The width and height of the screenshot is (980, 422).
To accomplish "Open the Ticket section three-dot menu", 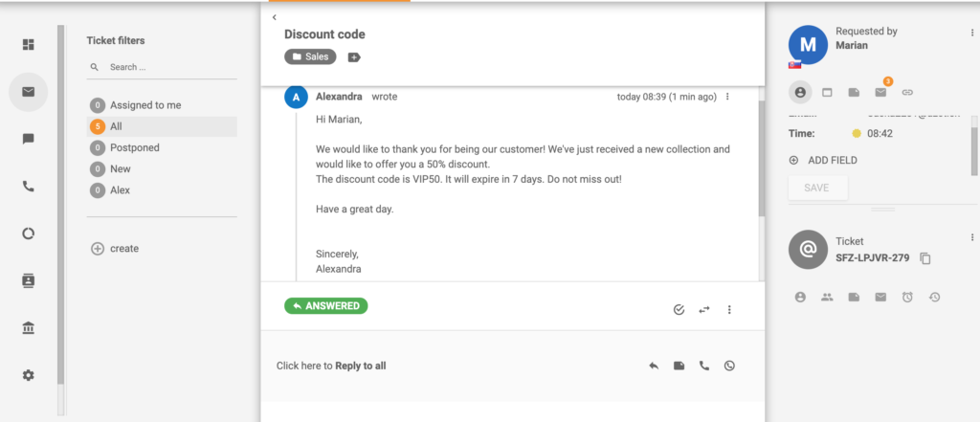I will (972, 237).
